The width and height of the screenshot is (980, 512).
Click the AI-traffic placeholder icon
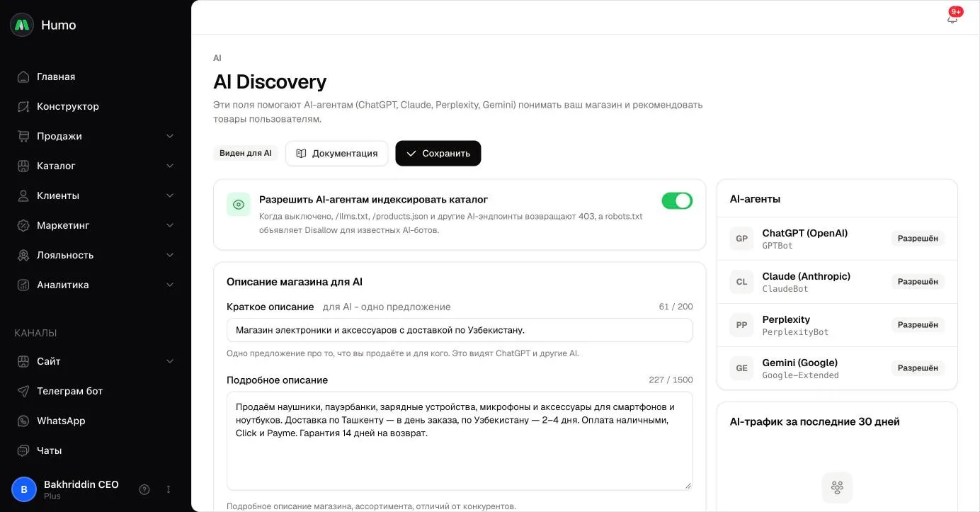(x=837, y=487)
